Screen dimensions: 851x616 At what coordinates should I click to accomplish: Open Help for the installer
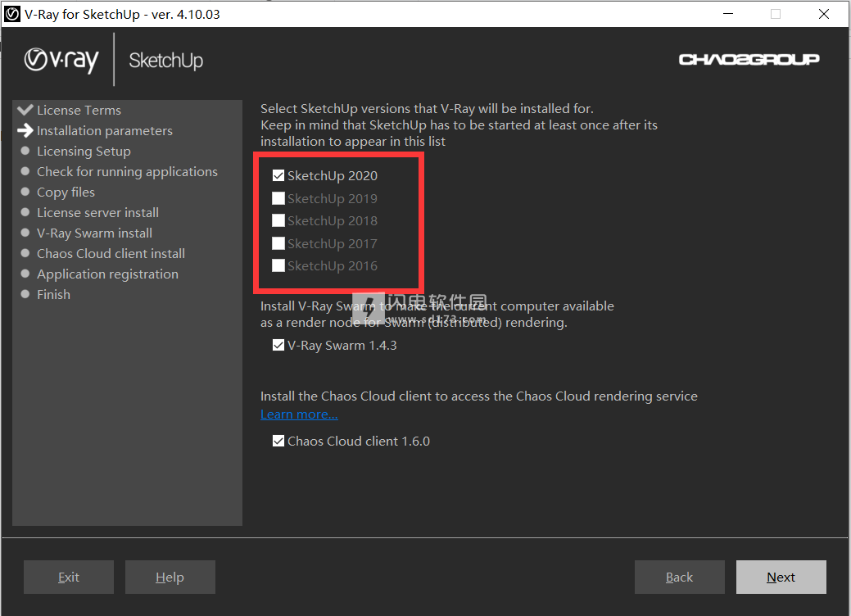click(170, 577)
